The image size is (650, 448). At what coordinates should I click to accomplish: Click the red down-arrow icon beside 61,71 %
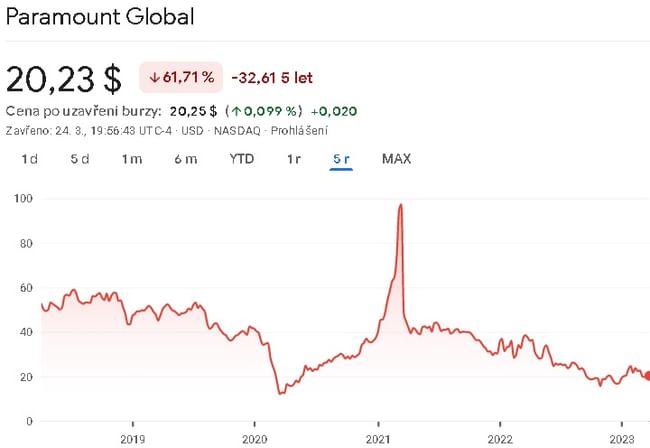pos(155,77)
